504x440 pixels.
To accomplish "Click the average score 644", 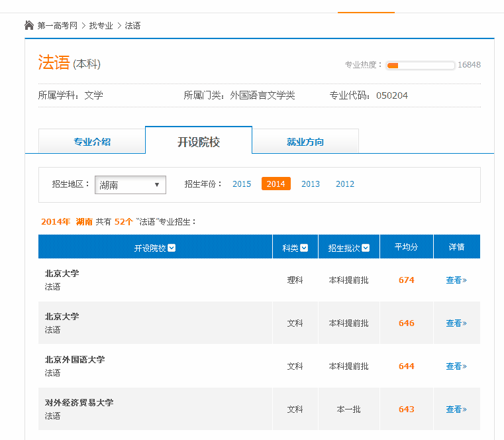I will 406,366.
